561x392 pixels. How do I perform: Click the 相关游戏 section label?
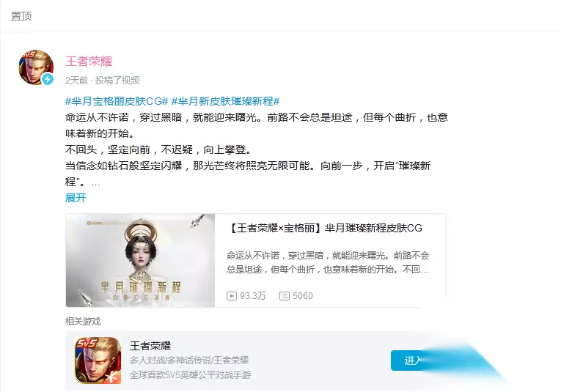pyautogui.click(x=83, y=321)
